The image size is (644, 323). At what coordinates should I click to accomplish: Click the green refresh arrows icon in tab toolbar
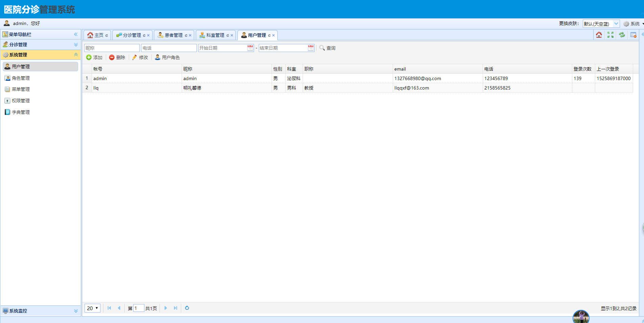[622, 35]
